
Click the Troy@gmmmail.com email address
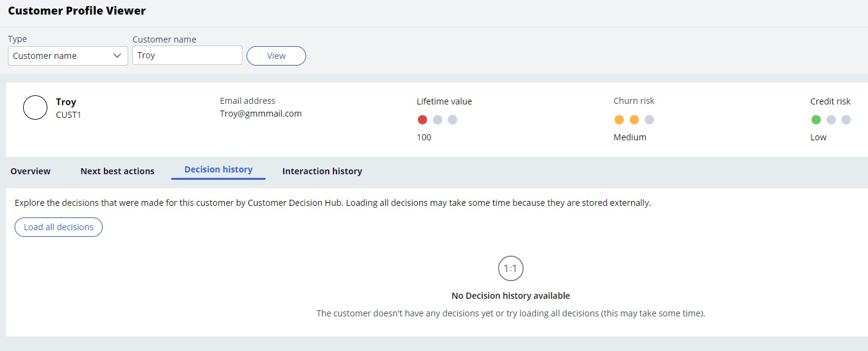tap(261, 114)
